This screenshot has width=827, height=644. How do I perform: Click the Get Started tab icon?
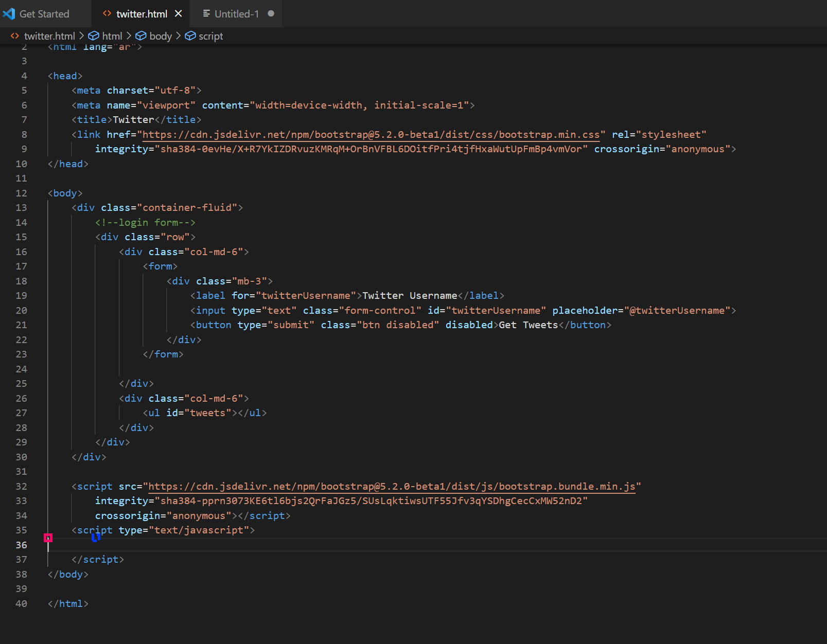(9, 14)
